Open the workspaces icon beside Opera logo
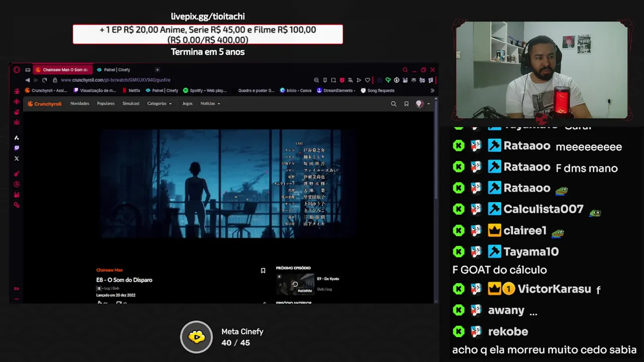The height and width of the screenshot is (362, 644). click(x=28, y=70)
